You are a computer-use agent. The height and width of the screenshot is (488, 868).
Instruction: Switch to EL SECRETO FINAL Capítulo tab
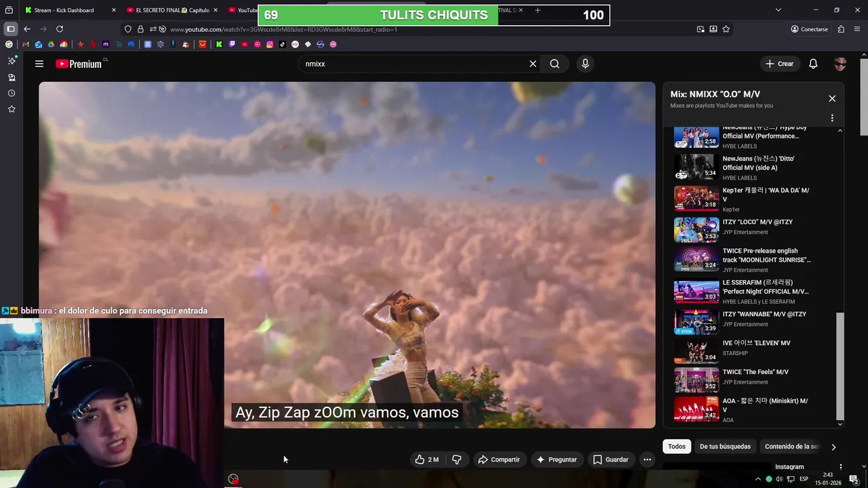172,10
